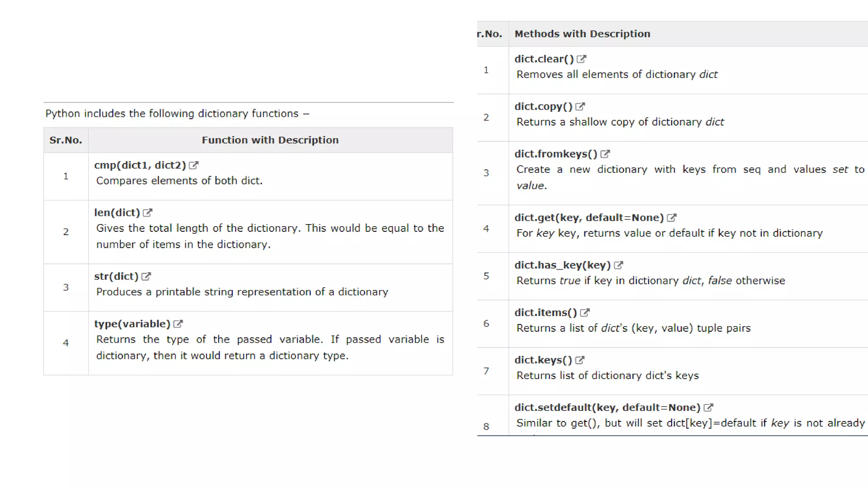The width and height of the screenshot is (868, 488).
Task: Open external link icon beside dict.clear()
Action: (581, 59)
